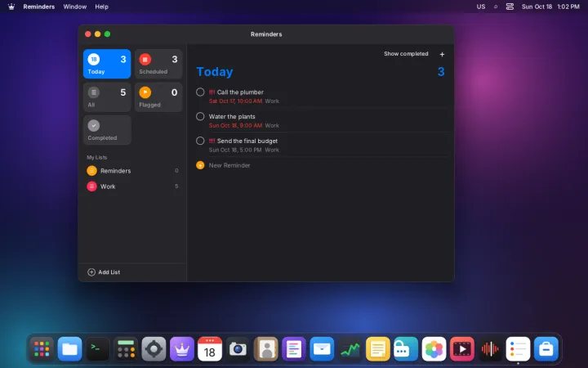The image size is (588, 368).
Task: Open the Camera app from the dock
Action: tap(238, 349)
